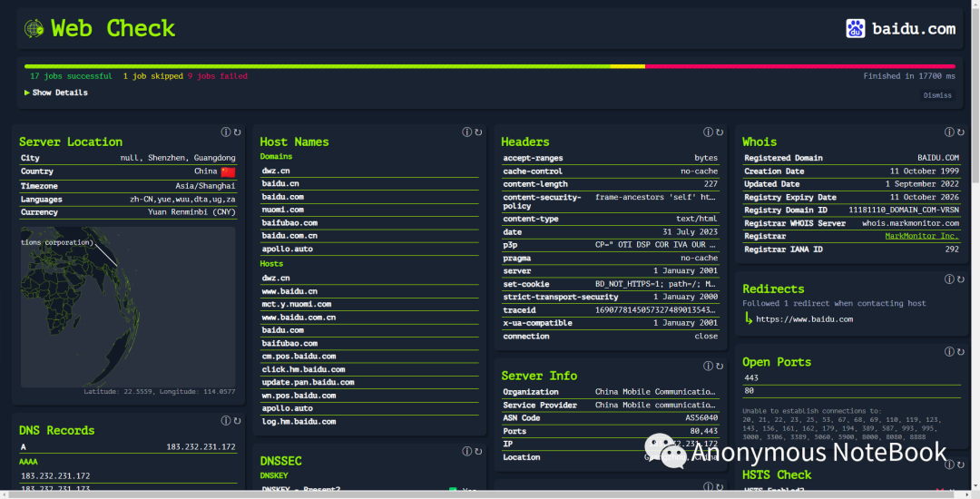Expand Show Details job list
The height and width of the screenshot is (499, 980).
pos(56,93)
